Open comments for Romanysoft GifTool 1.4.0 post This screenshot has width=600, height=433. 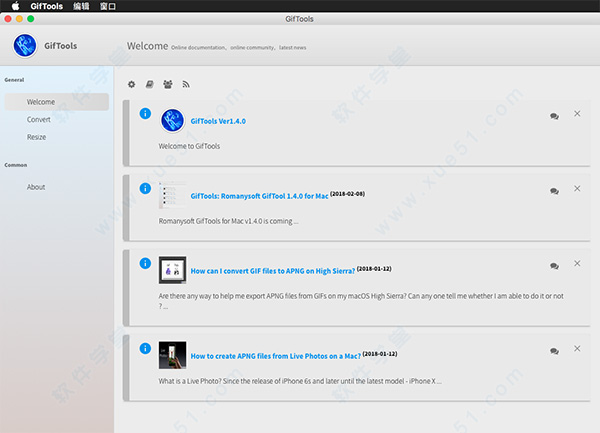(x=554, y=191)
